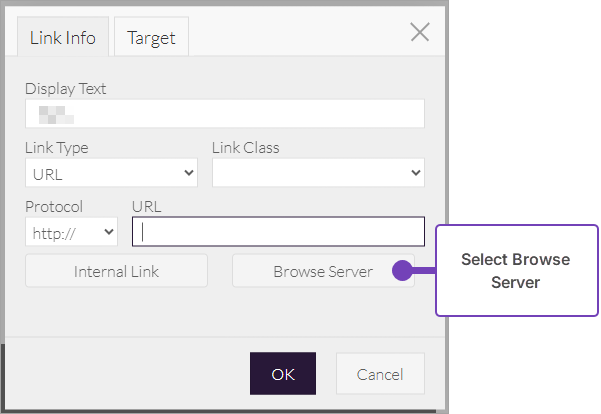The width and height of the screenshot is (601, 414).
Task: Click the Link Class label
Action: [246, 148]
